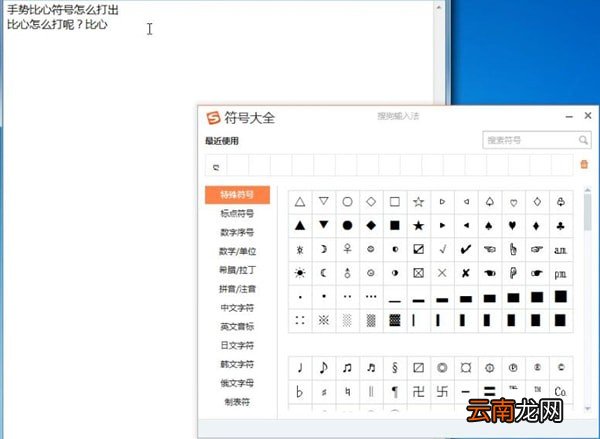
Task: Close the 符号大全 window
Action: pos(588,116)
